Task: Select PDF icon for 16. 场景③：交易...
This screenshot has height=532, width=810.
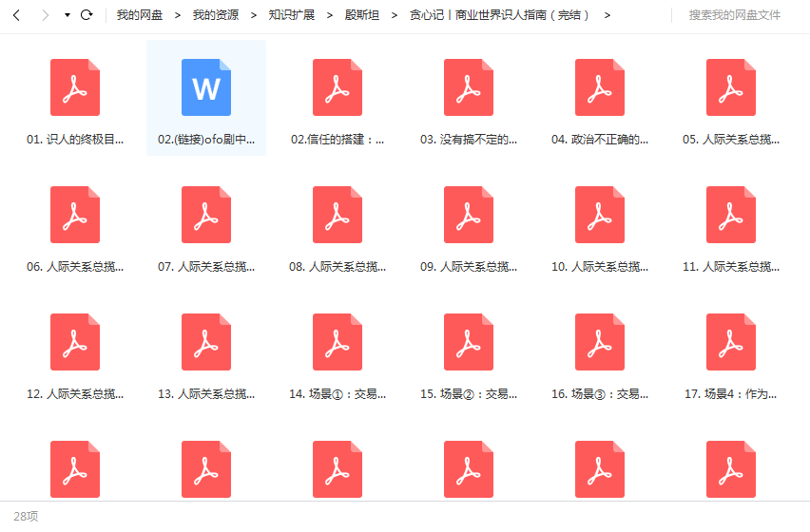Action: tap(600, 342)
